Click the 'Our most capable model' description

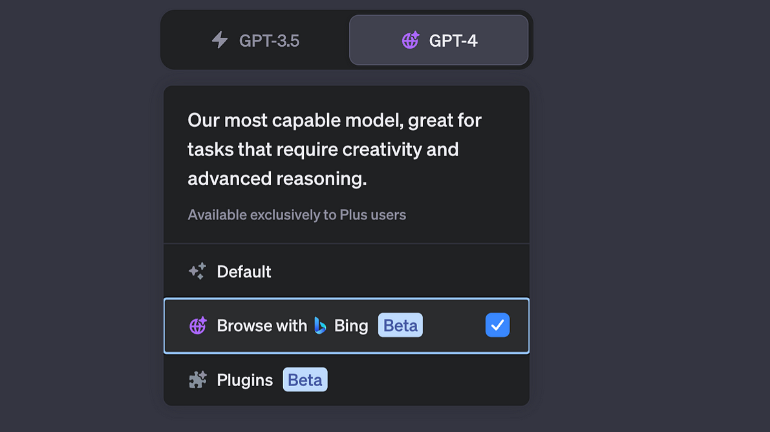[x=334, y=121]
